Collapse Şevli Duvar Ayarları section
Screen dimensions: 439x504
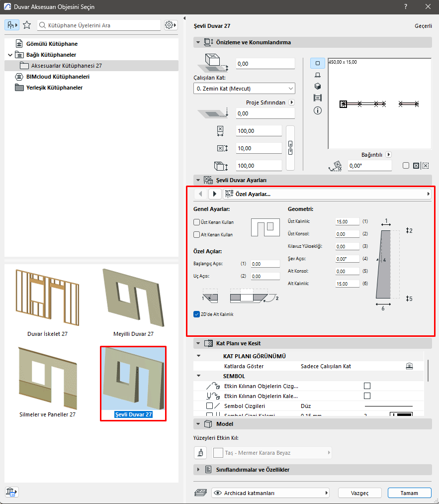[198, 180]
